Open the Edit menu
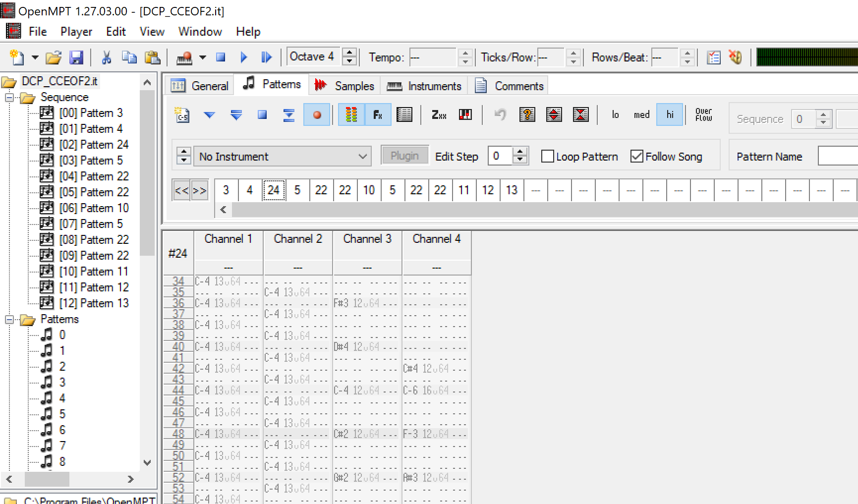 (116, 32)
